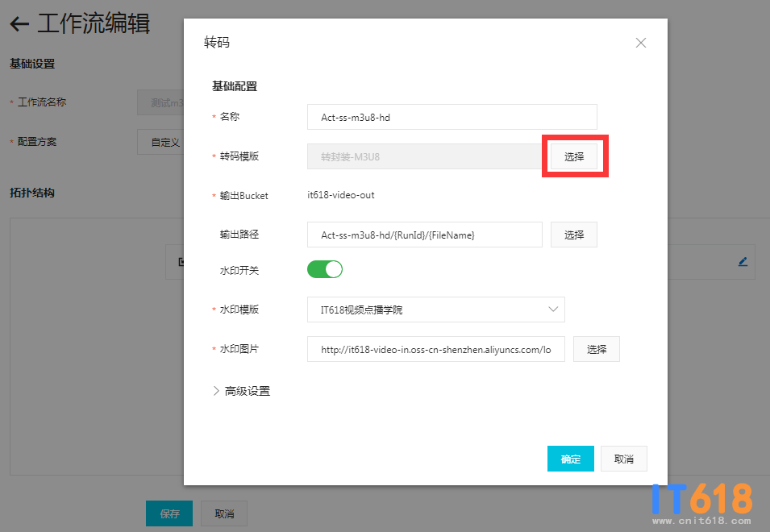Click the disabled 转码模版 field 转封装-M3U8
This screenshot has width=770, height=532.
pyautogui.click(x=425, y=156)
